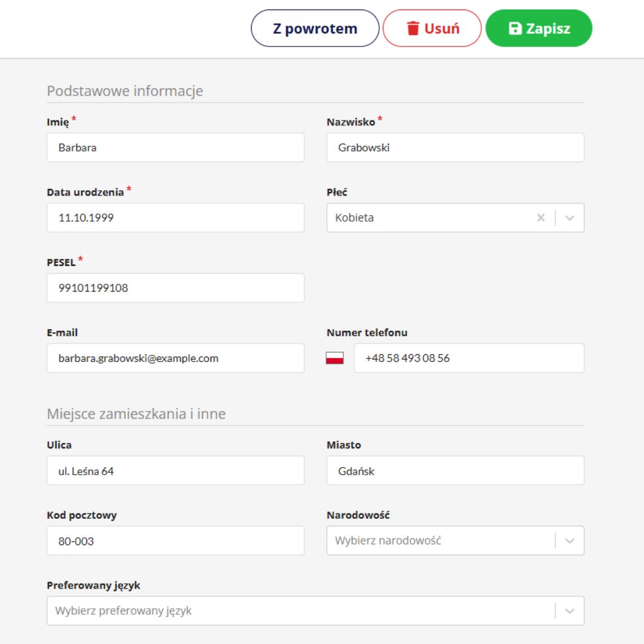This screenshot has width=644, height=644.
Task: Click the Usuń delete button
Action: pos(432,28)
